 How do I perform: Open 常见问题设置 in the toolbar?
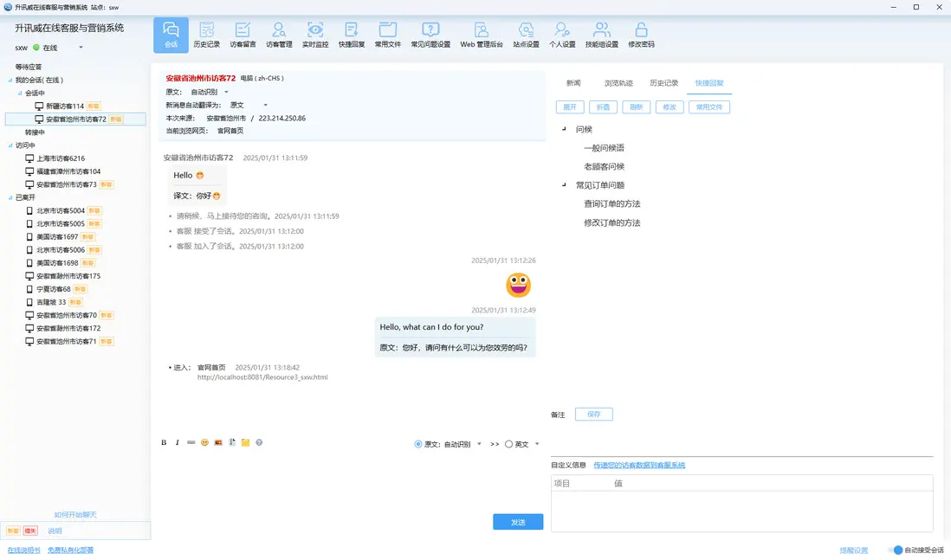tap(430, 35)
